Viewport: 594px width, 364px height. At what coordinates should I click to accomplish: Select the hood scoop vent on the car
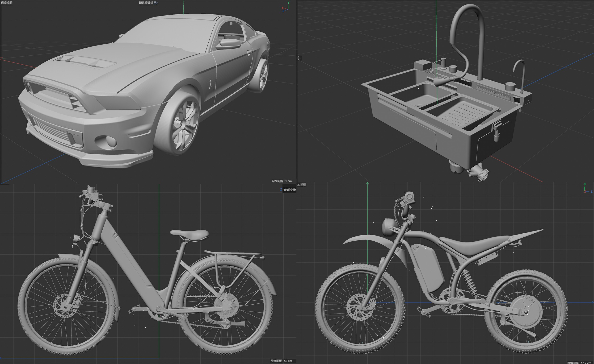(84, 62)
